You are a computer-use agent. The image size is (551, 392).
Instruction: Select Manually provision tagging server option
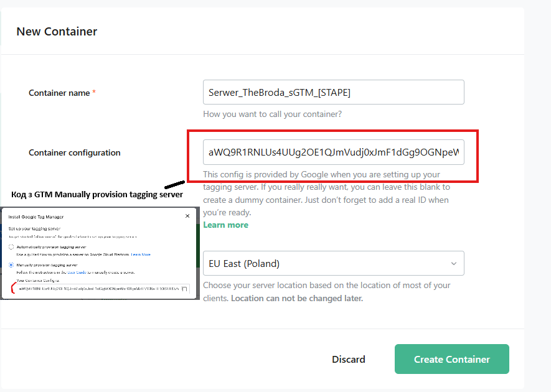pyautogui.click(x=11, y=265)
